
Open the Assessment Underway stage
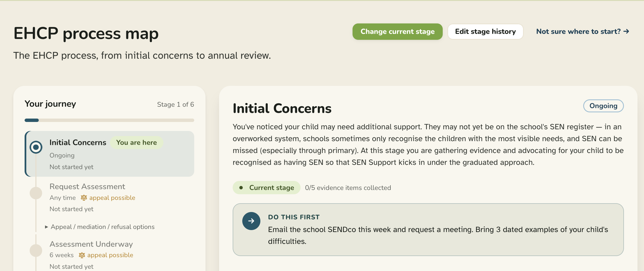(91, 244)
